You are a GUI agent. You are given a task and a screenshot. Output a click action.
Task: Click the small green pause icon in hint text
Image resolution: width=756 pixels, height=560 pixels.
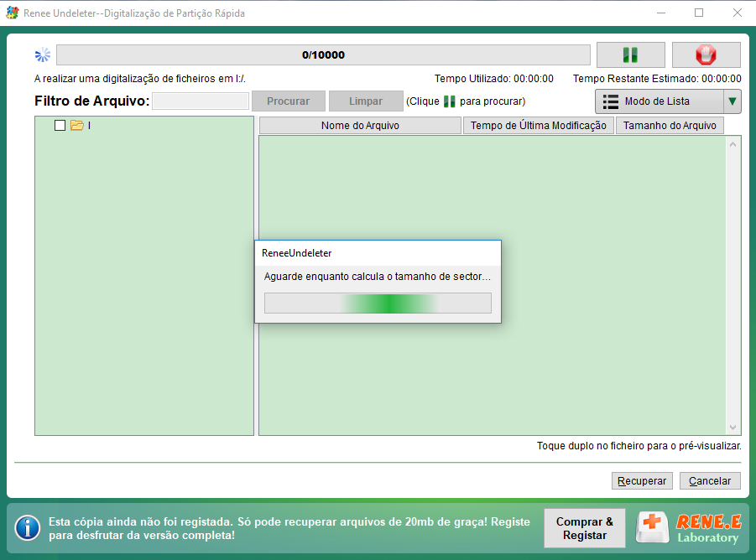(x=449, y=101)
